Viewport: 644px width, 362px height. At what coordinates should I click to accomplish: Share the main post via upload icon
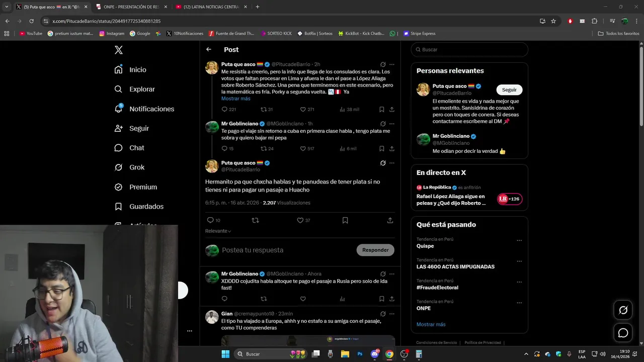pyautogui.click(x=390, y=220)
